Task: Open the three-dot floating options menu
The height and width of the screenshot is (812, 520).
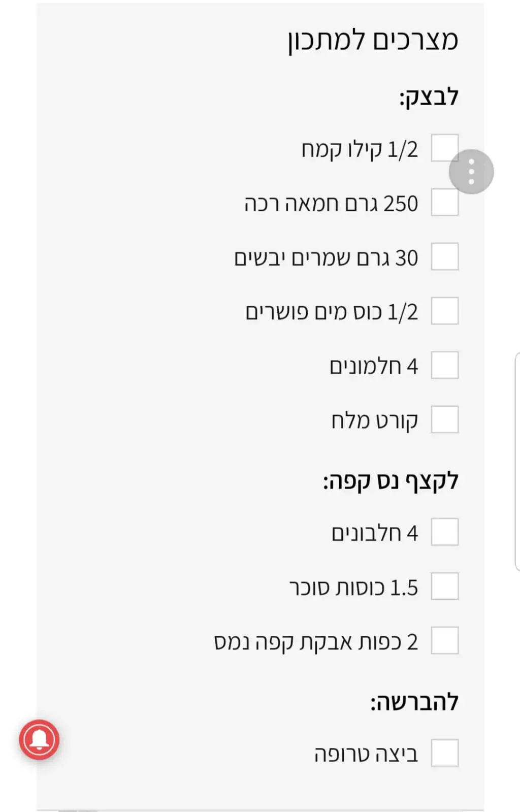Action: click(471, 172)
